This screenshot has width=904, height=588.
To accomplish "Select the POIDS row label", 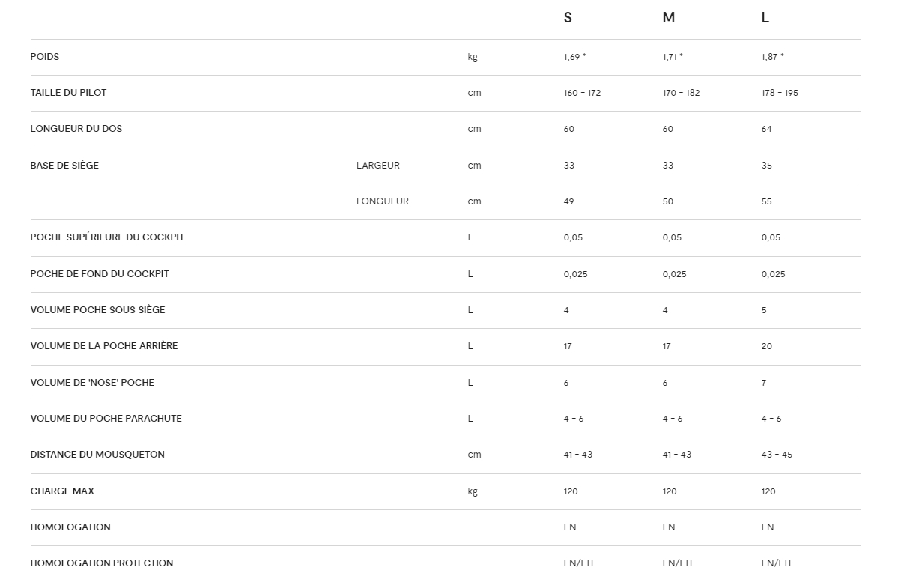I will pos(45,57).
